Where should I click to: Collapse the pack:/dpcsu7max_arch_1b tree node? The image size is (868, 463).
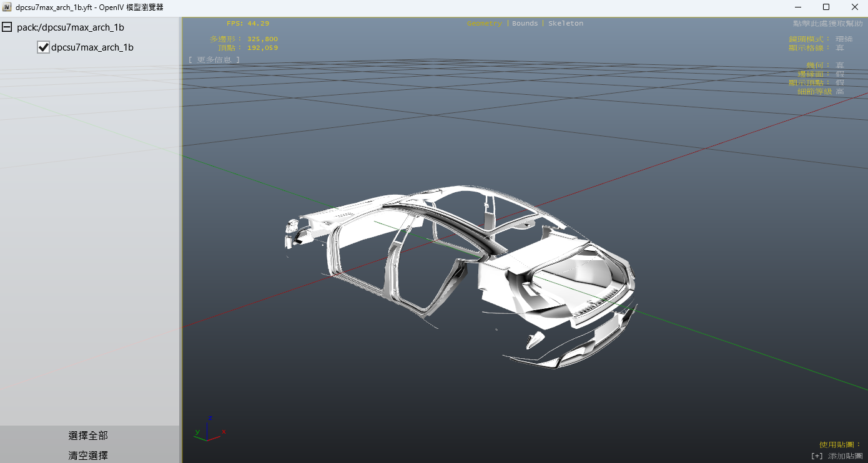7,27
